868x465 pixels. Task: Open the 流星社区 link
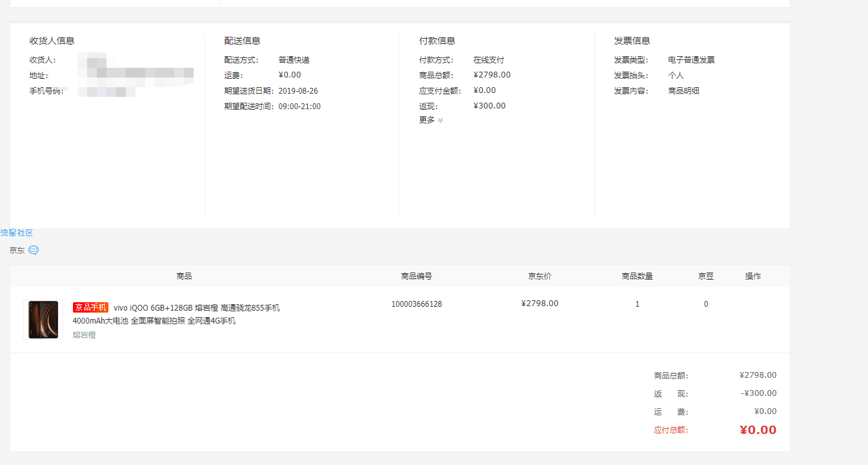[x=17, y=232]
